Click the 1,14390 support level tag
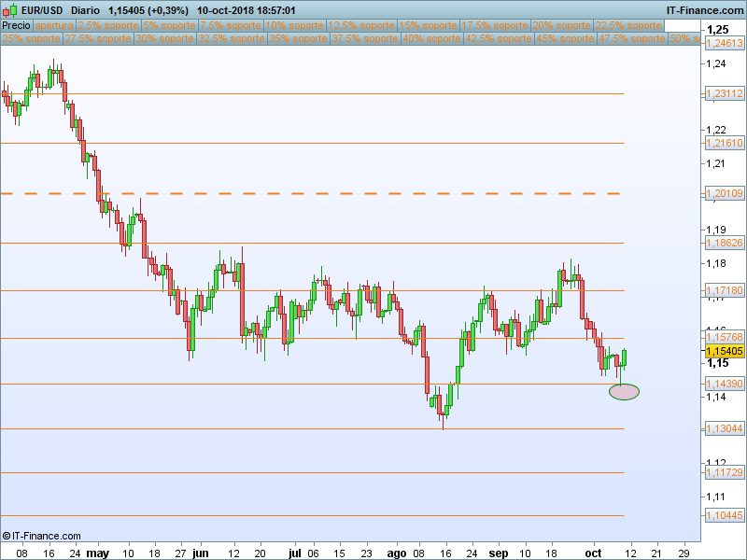Image resolution: width=747 pixels, height=560 pixels. [724, 384]
